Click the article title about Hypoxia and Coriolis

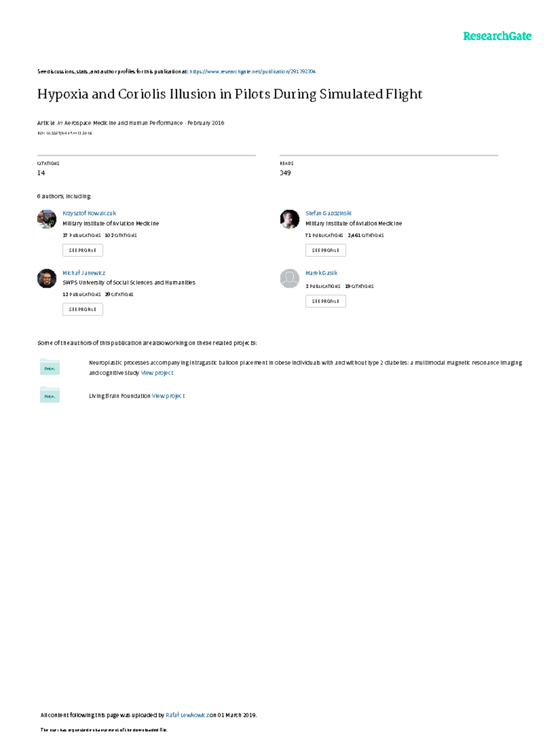point(230,94)
